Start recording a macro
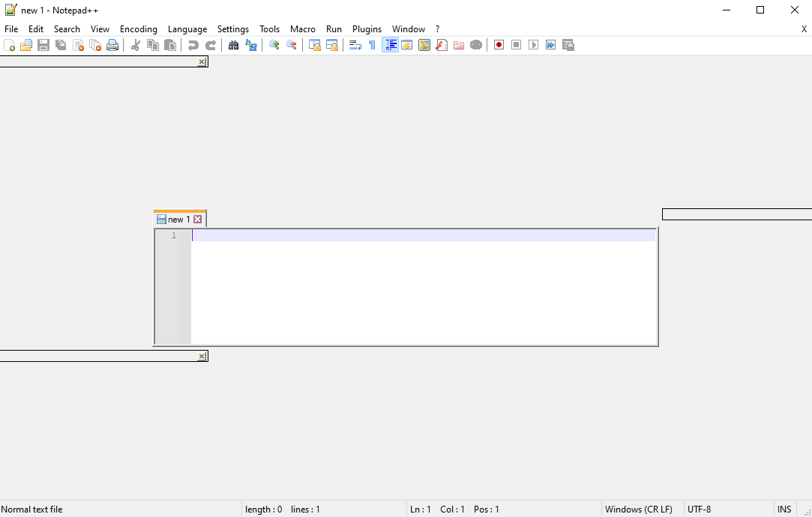Image resolution: width=812 pixels, height=517 pixels. point(499,45)
